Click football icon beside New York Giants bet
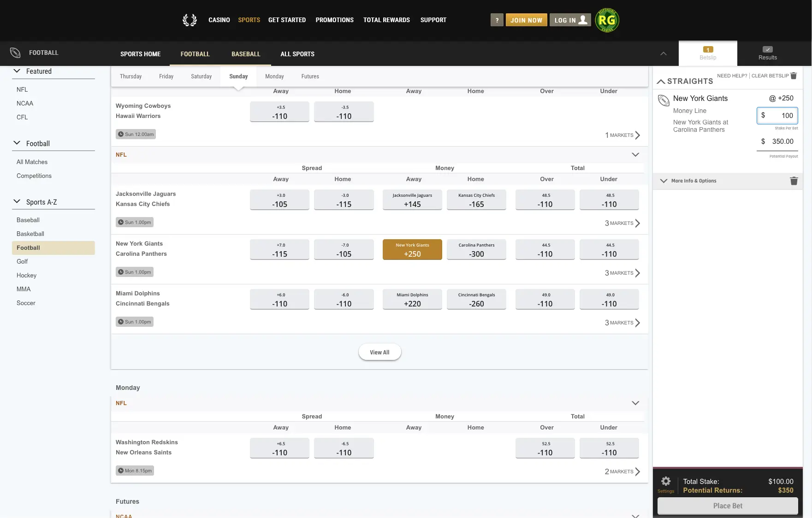812x518 pixels. pos(664,100)
